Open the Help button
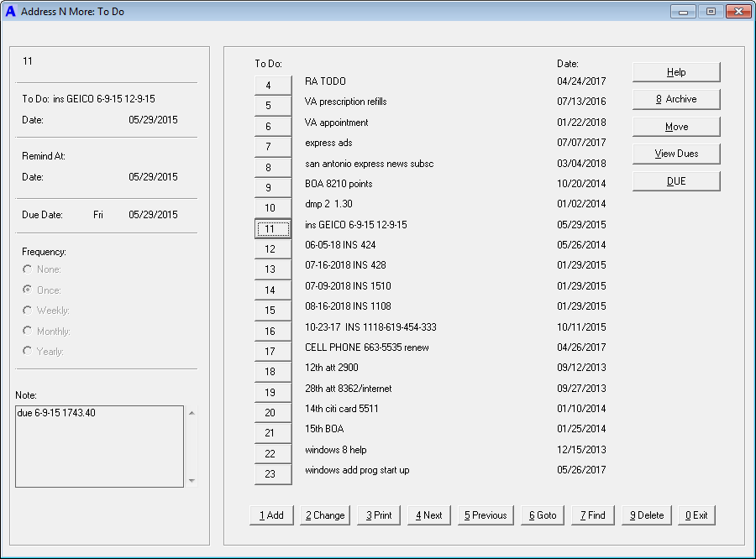This screenshot has height=559, width=756. coord(675,72)
